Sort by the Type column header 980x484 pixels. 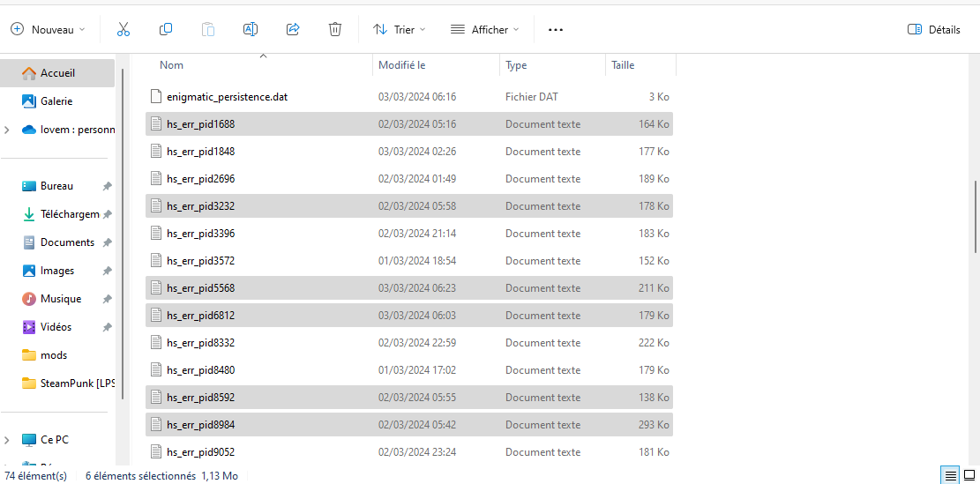pos(516,65)
